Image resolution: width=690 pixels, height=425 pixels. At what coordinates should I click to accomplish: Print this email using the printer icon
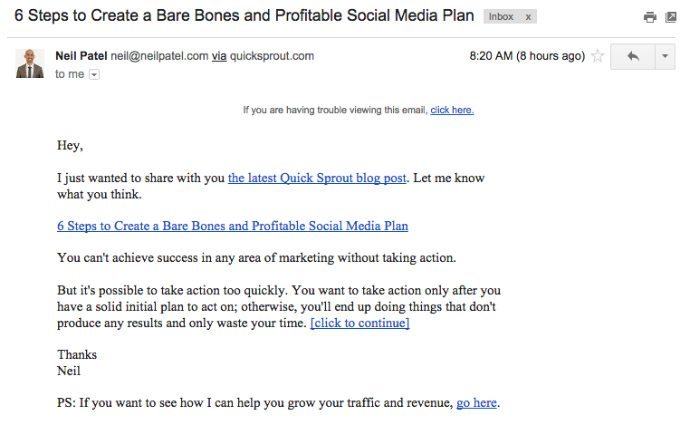coord(651,17)
